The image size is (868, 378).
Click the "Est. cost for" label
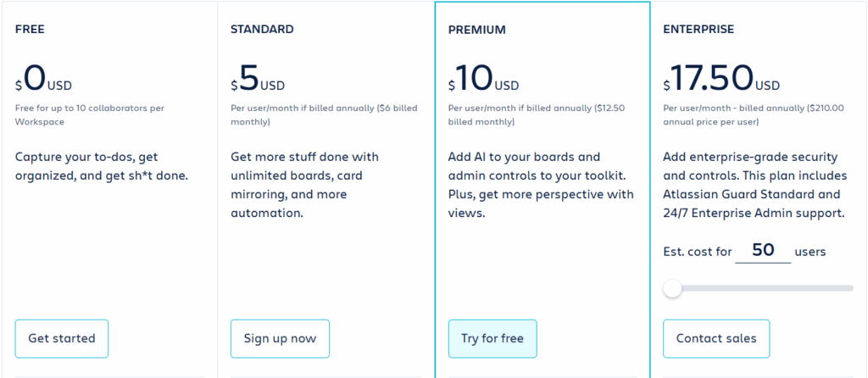[698, 252]
